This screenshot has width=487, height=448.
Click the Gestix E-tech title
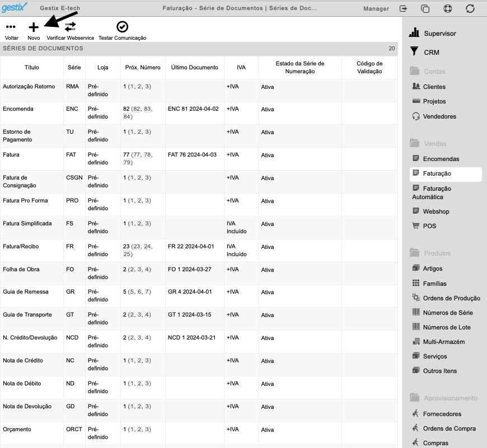point(60,8)
